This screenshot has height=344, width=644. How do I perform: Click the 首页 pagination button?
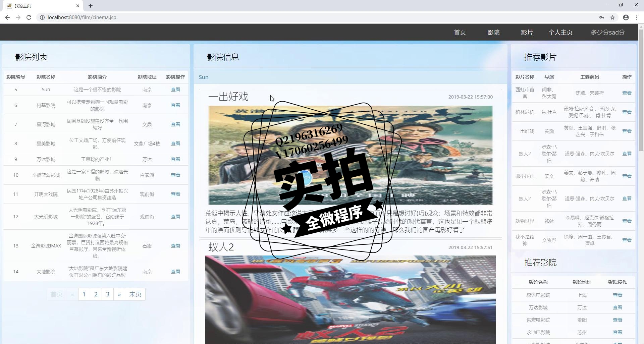[56, 294]
